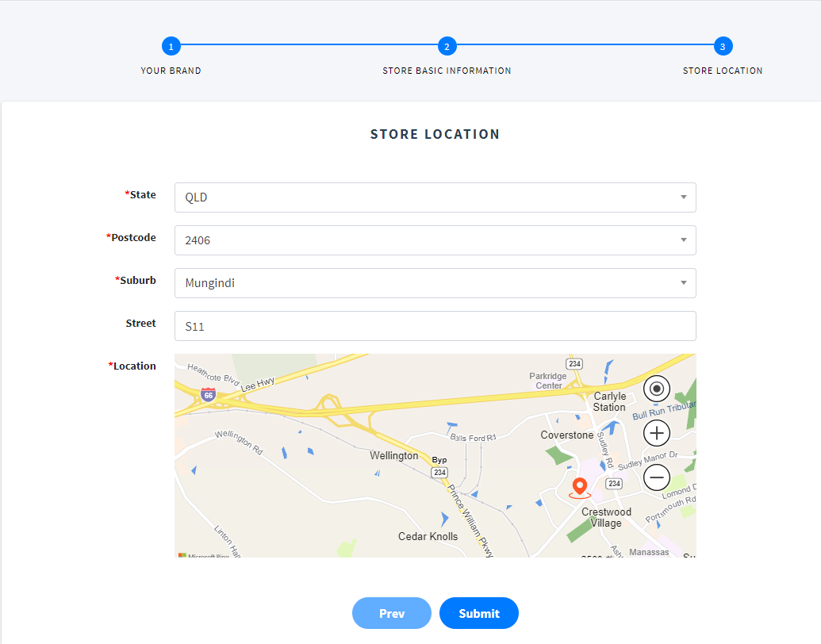
Task: Open the State dropdown showing QLD
Action: point(435,197)
